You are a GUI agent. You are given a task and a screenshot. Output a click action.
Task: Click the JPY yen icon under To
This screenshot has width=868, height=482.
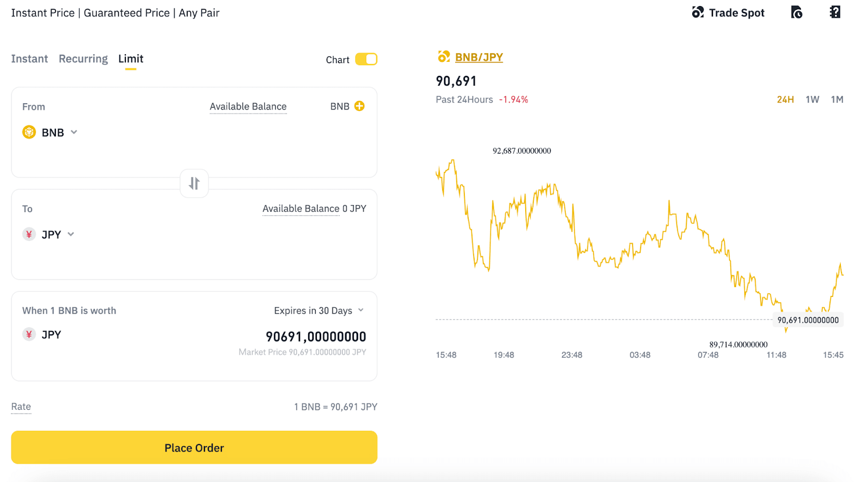pos(29,234)
